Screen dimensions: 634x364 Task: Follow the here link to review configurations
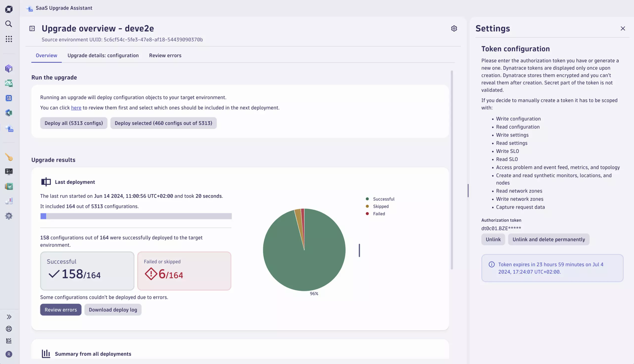[x=76, y=108]
